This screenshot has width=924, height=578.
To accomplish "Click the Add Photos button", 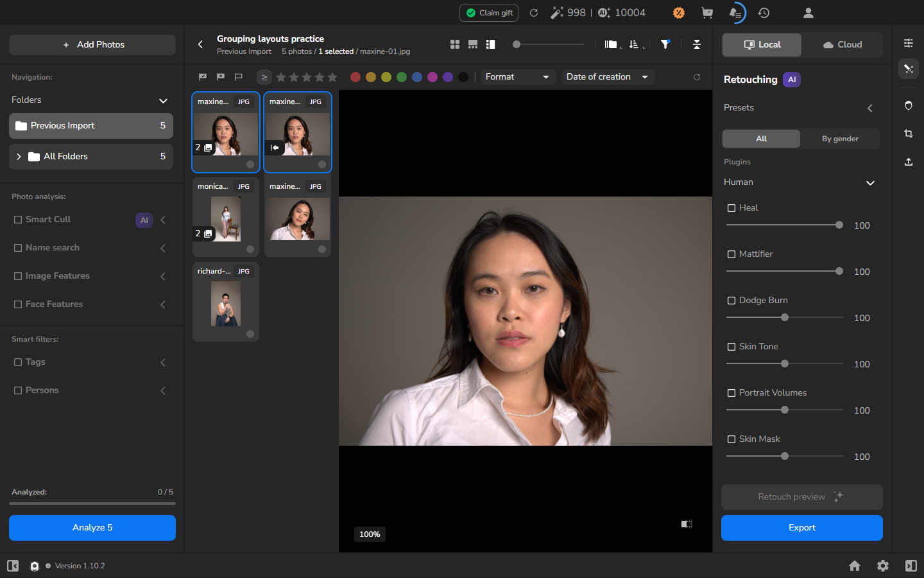I will coord(92,45).
